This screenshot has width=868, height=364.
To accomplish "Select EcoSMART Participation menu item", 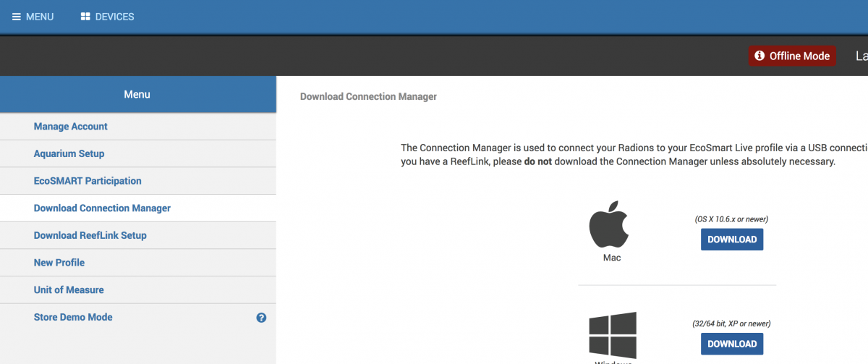I will click(88, 181).
